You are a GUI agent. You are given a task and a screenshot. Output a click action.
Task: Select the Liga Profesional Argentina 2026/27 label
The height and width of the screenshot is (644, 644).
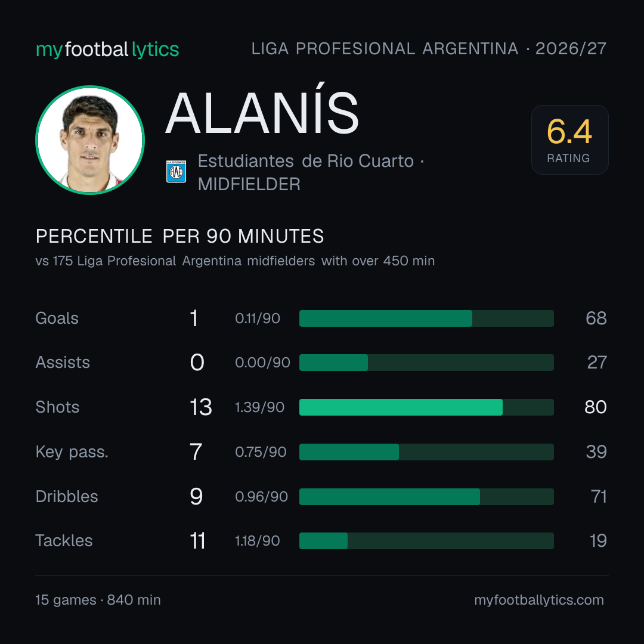point(429,49)
